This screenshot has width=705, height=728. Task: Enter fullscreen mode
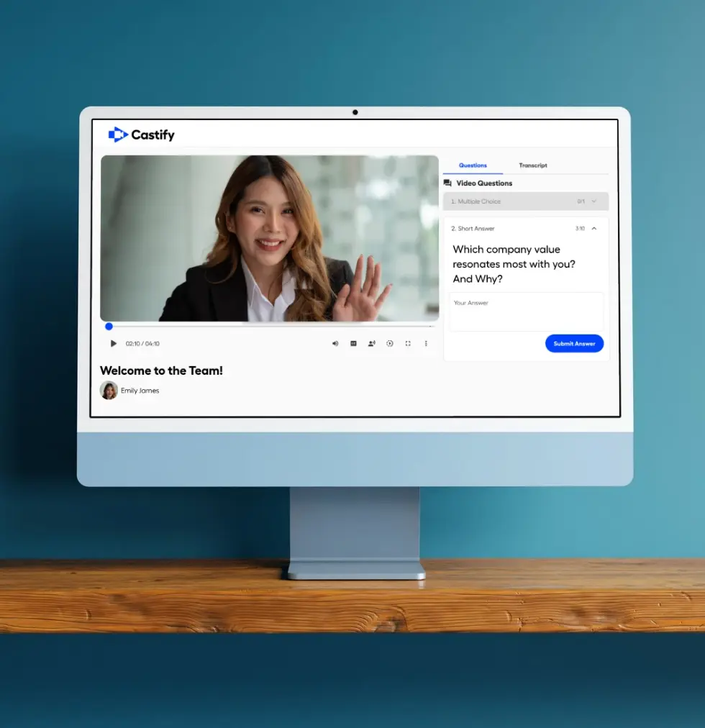click(x=408, y=344)
